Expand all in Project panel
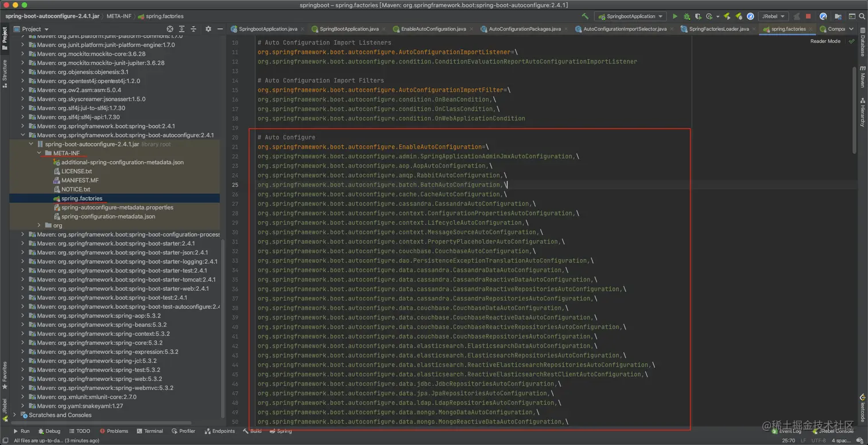 click(182, 29)
